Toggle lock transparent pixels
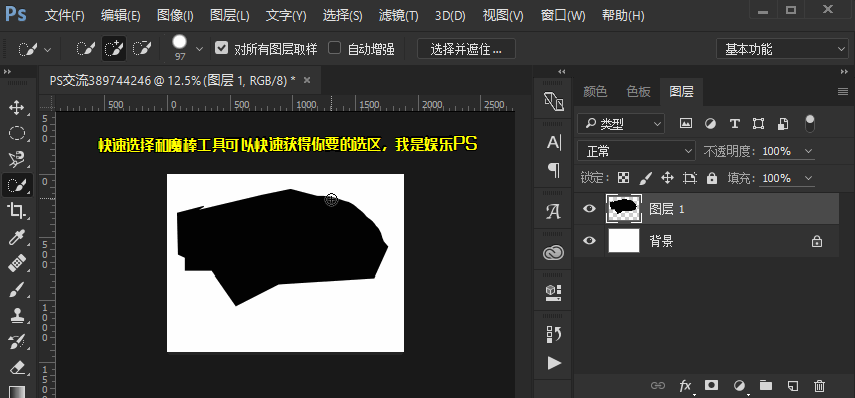The image size is (855, 398). coord(623,178)
